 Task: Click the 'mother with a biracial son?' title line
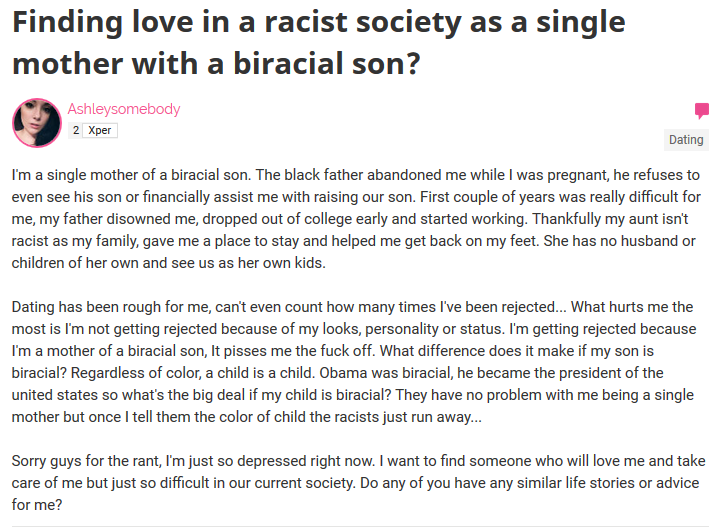pyautogui.click(x=216, y=64)
